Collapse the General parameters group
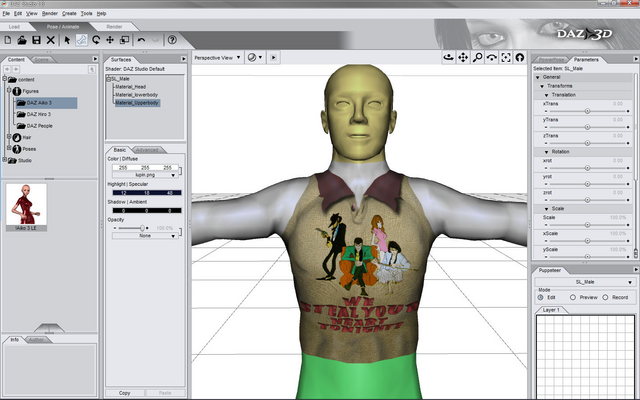 click(x=538, y=77)
